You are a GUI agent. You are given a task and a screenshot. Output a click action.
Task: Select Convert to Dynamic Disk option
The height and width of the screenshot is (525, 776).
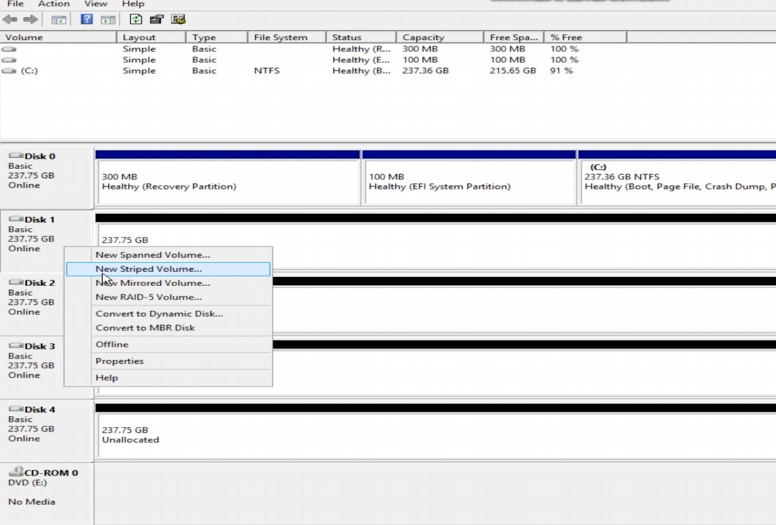point(168,314)
